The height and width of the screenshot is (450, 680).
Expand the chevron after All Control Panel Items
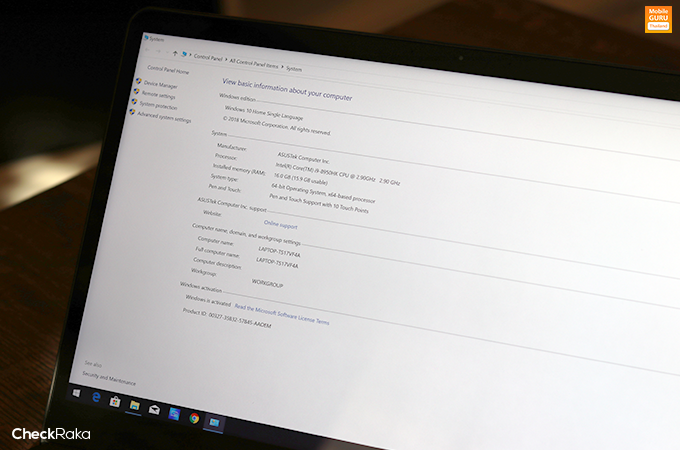coord(282,68)
